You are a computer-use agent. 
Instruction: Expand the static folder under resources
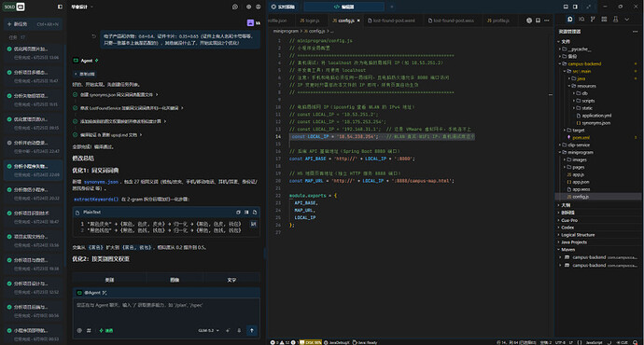(x=586, y=108)
